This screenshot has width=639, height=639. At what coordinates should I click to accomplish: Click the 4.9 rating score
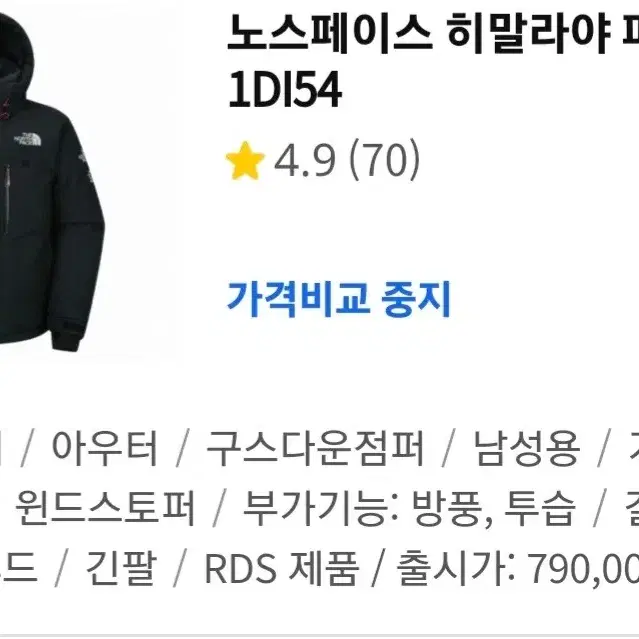(304, 161)
